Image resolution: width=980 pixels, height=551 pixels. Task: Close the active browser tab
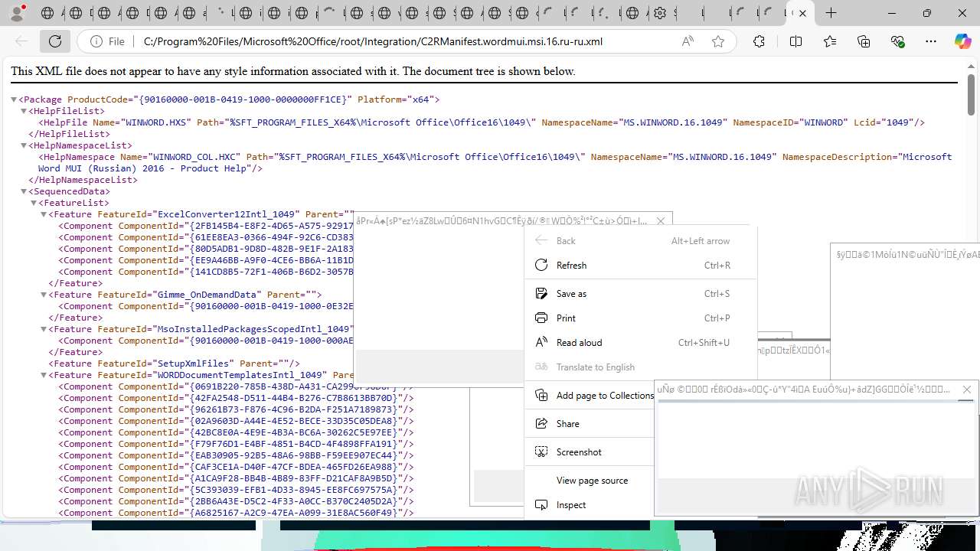point(802,13)
